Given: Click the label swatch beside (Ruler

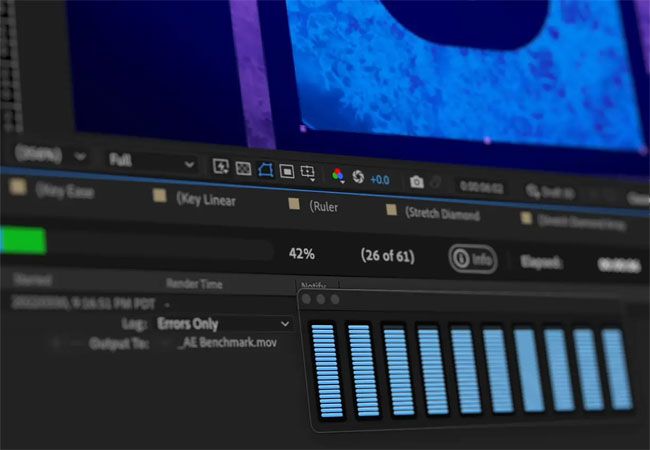Looking at the screenshot, I should [x=294, y=203].
